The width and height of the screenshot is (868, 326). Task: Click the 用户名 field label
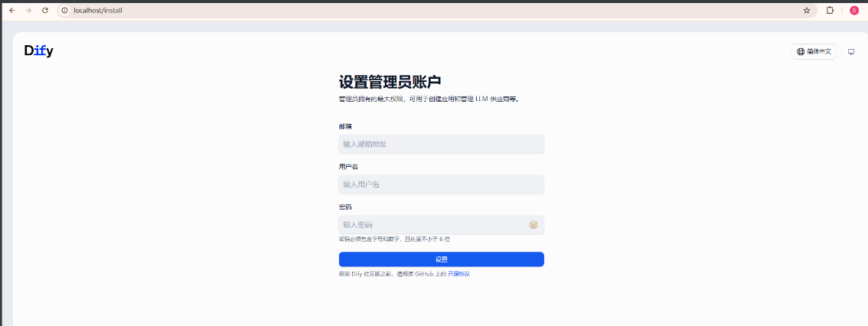click(x=348, y=167)
